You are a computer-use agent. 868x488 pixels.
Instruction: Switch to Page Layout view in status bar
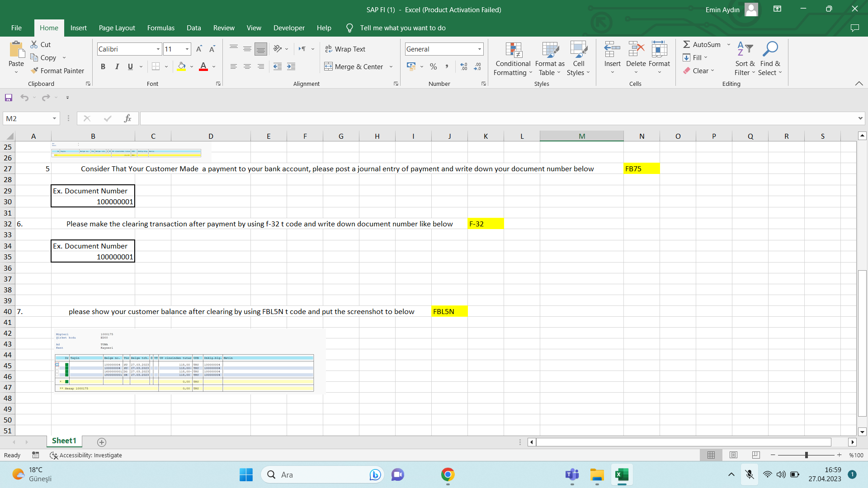pos(733,455)
